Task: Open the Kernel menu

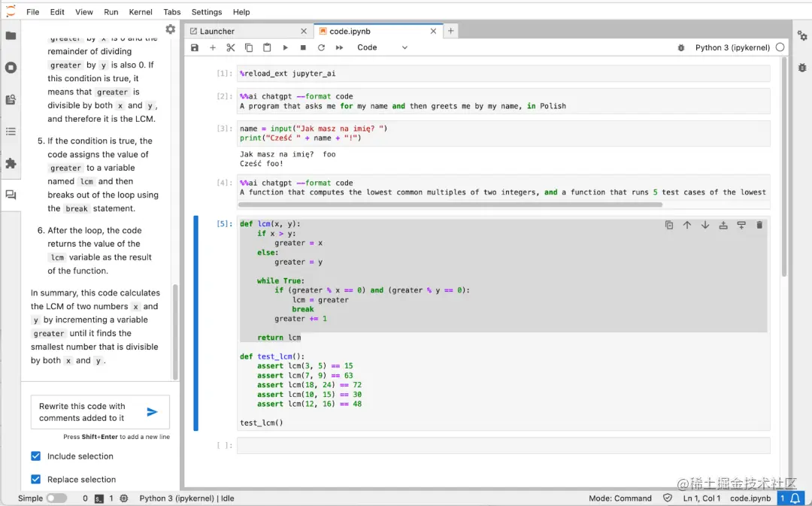Action: pos(141,12)
